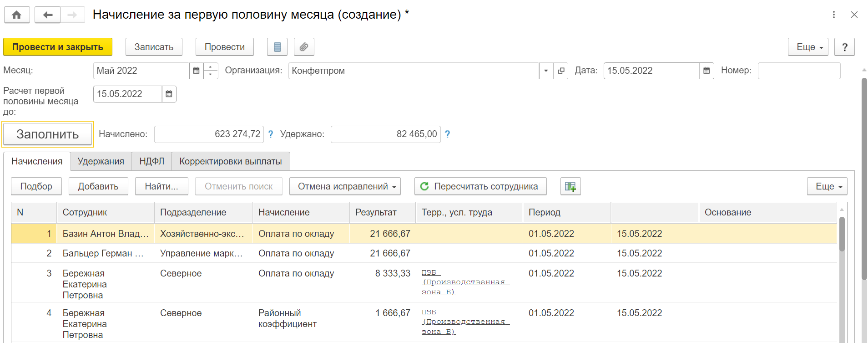The image size is (868, 343).
Task: Open the Конфетпром organization card icon
Action: pos(561,71)
